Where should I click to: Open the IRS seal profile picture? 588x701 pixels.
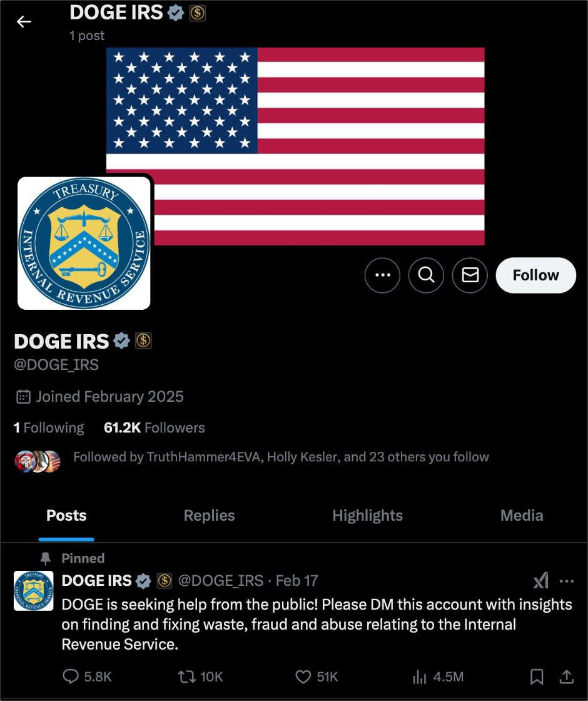tap(84, 243)
